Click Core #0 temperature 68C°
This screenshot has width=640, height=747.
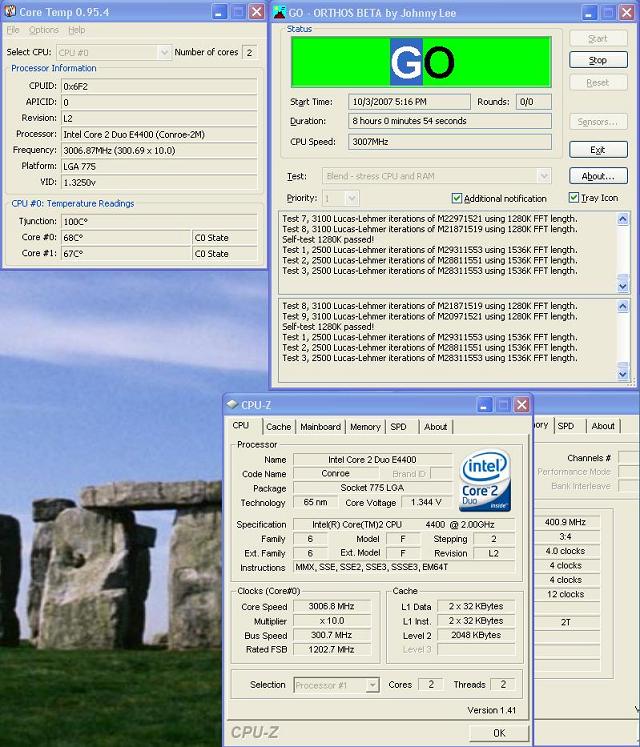(x=126, y=237)
